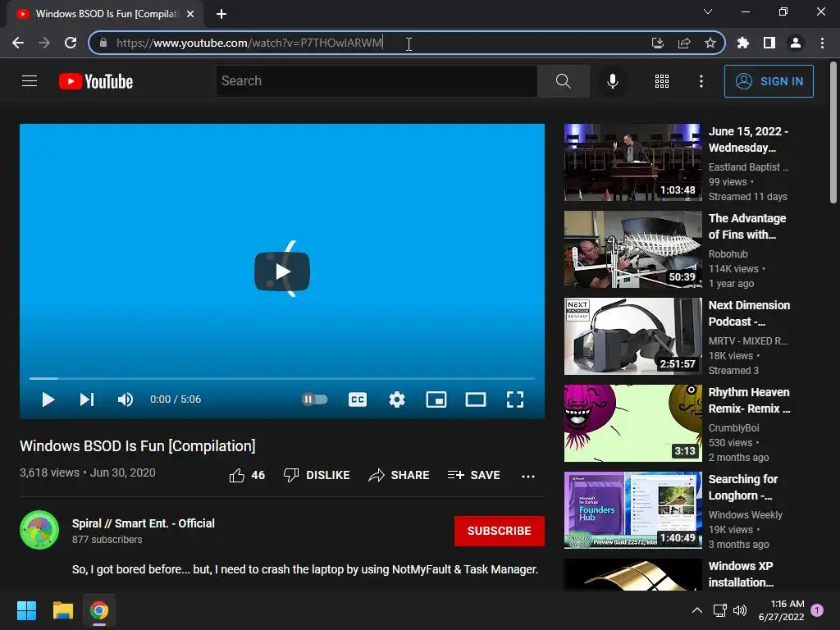840x630 pixels.
Task: Open the notification badge in tray
Action: tap(817, 610)
